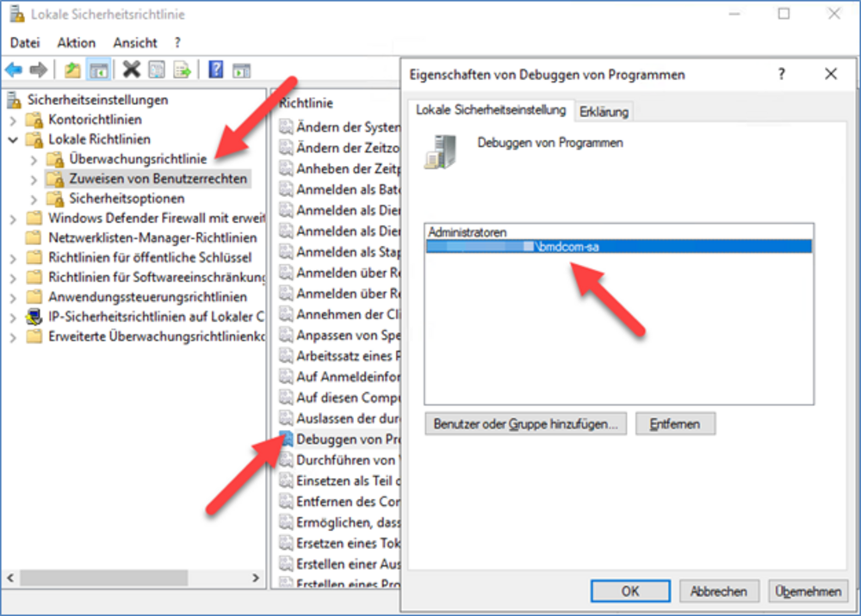Click the Up One Level folder icon
The image size is (861, 616).
tap(73, 70)
